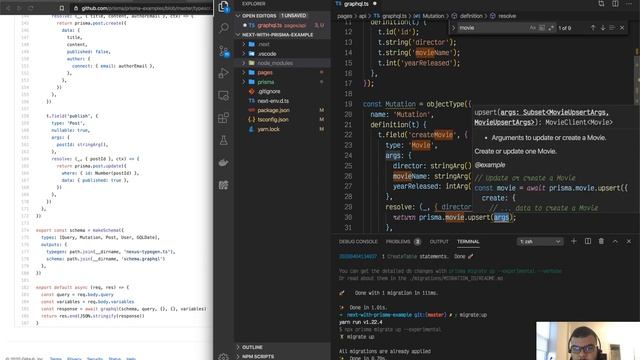640x360 pixels.
Task: Open editor More Actions menu
Action: coord(629,4)
